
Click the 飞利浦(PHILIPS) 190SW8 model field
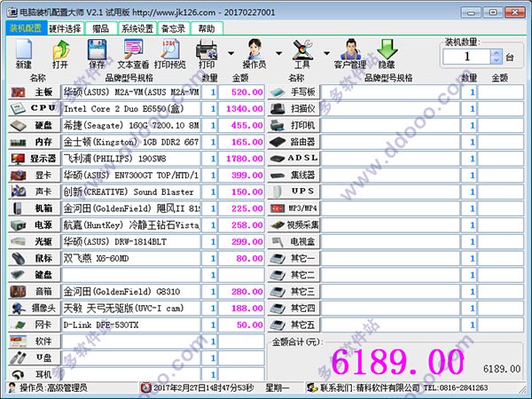pyautogui.click(x=131, y=159)
